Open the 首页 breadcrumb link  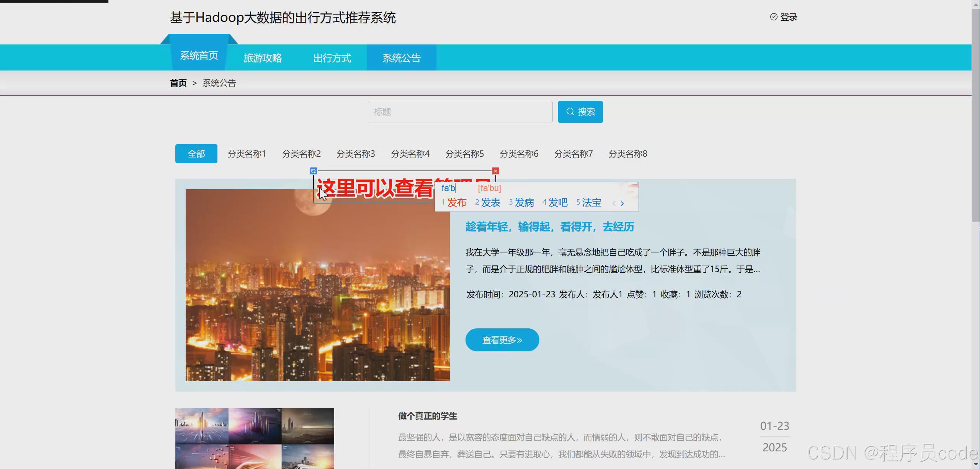(x=178, y=83)
